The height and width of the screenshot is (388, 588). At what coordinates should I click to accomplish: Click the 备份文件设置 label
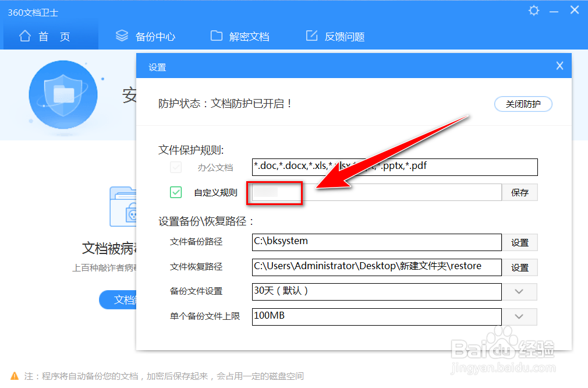pos(196,291)
